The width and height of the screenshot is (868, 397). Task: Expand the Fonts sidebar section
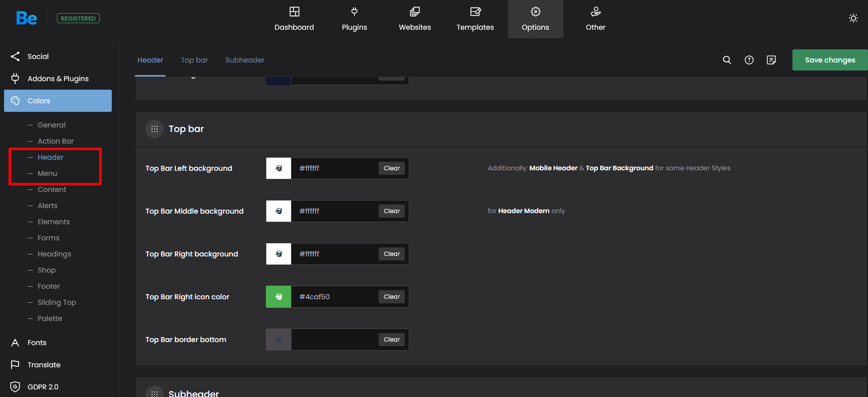[x=37, y=343]
